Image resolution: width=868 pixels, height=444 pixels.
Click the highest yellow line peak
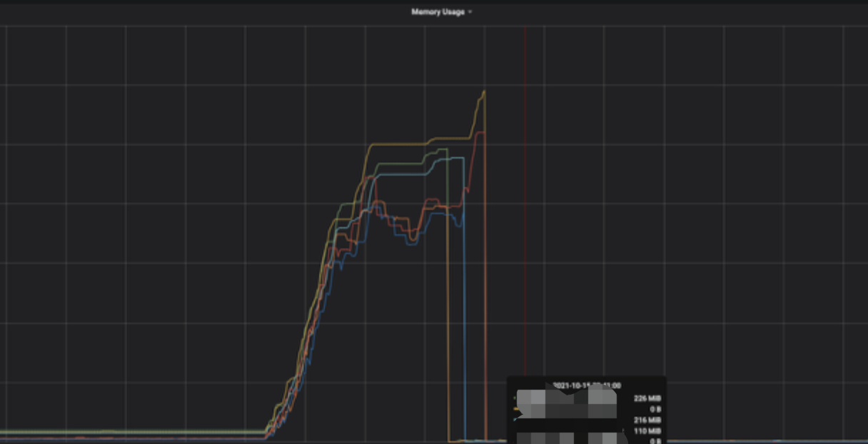484,91
